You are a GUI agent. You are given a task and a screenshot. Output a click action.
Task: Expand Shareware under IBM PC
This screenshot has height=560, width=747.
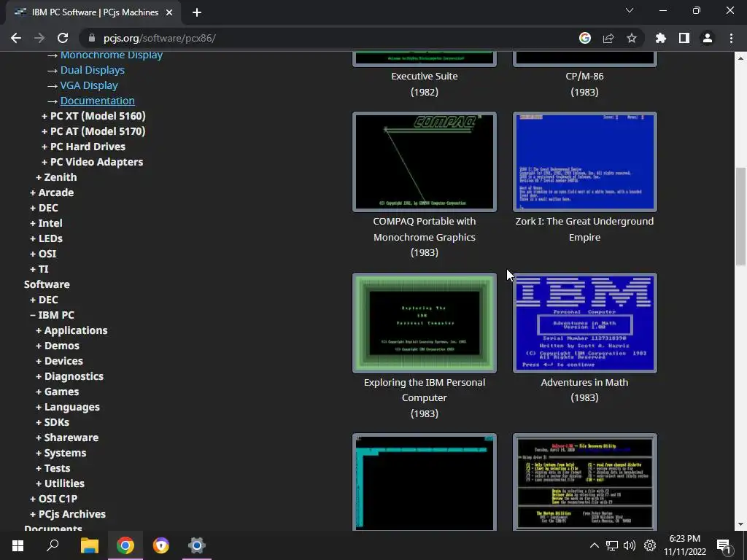pyautogui.click(x=67, y=437)
